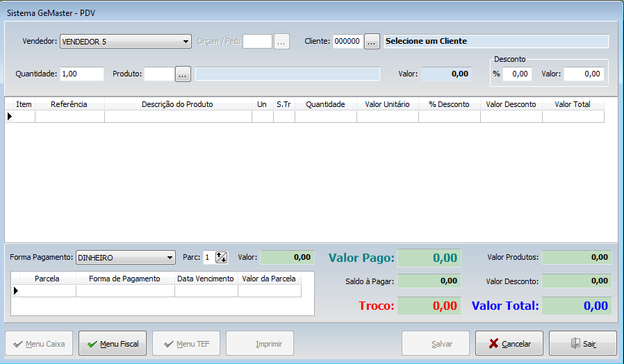The height and width of the screenshot is (364, 624).
Task: Click the Descrição do Produto column header
Action: pyautogui.click(x=177, y=104)
